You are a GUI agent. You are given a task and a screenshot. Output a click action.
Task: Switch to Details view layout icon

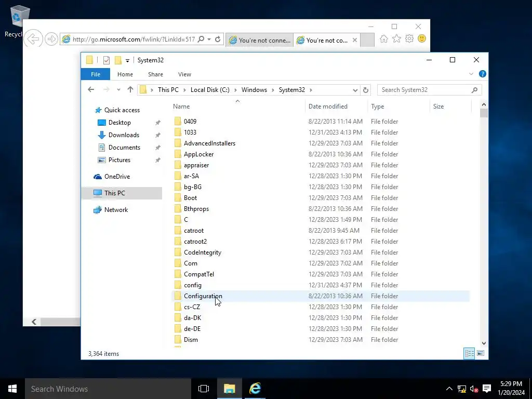(x=469, y=353)
